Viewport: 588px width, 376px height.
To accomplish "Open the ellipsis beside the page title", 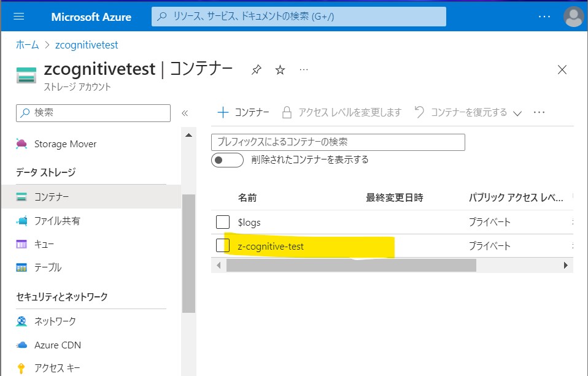I will (304, 70).
